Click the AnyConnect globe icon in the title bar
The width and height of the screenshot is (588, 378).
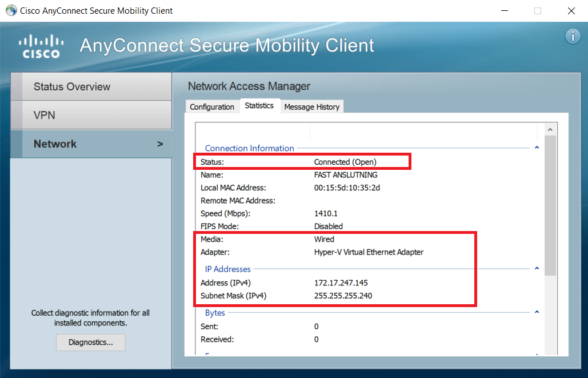click(x=11, y=10)
